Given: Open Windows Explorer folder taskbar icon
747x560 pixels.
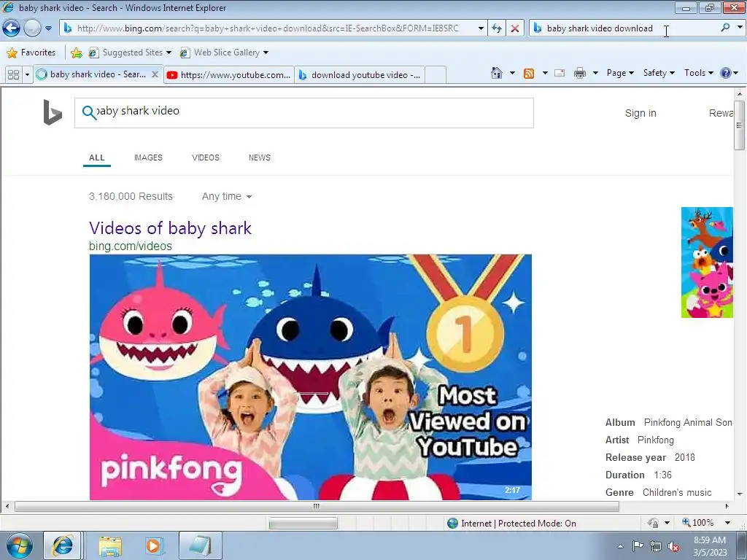Looking at the screenshot, I should (x=111, y=546).
